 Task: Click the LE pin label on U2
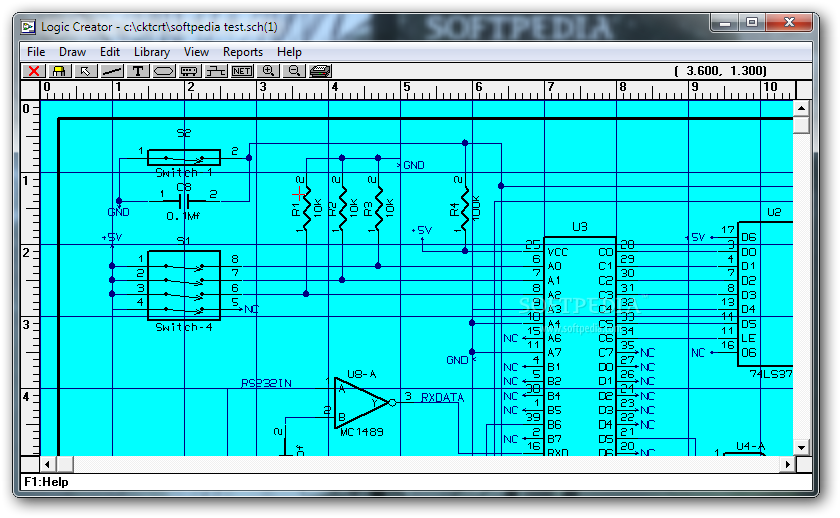pos(748,338)
